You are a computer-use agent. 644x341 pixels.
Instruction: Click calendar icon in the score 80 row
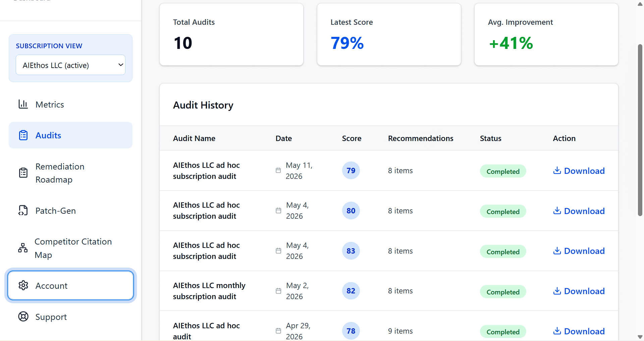click(x=278, y=211)
